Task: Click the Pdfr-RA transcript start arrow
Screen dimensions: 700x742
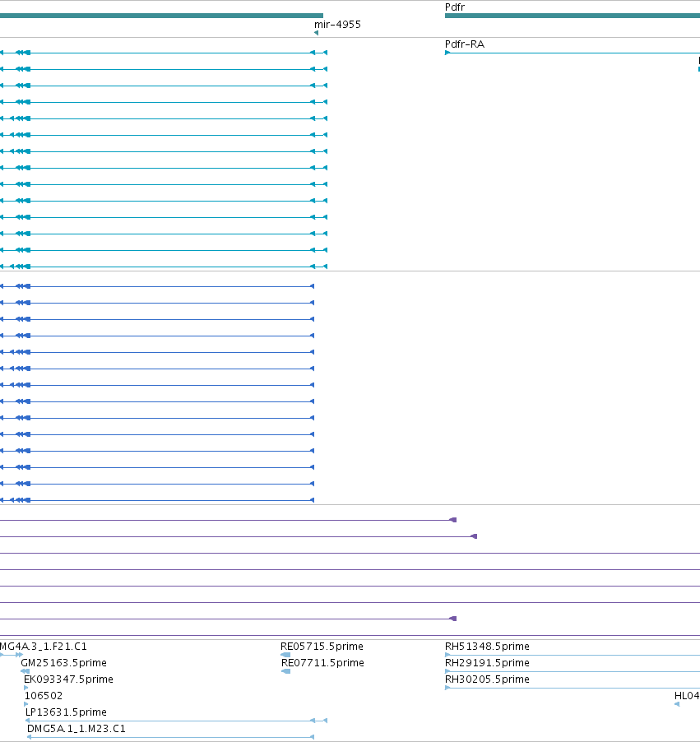Action: coord(447,53)
